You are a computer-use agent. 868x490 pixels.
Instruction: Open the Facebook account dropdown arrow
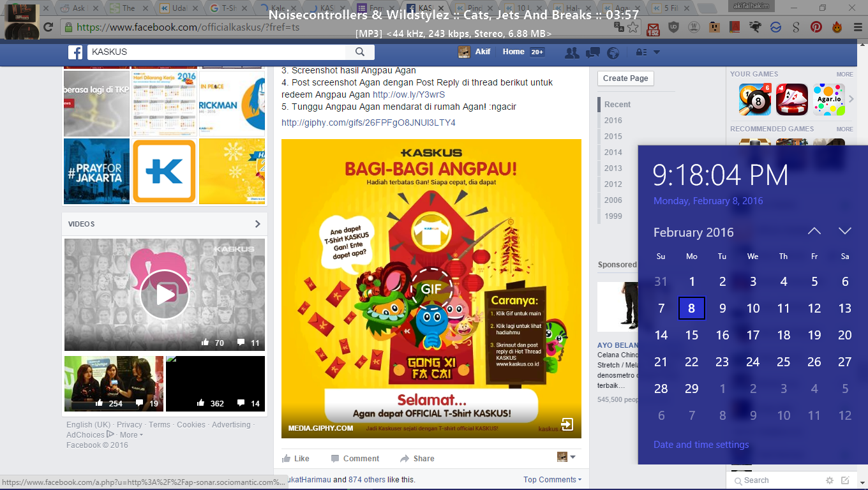pyautogui.click(x=657, y=52)
